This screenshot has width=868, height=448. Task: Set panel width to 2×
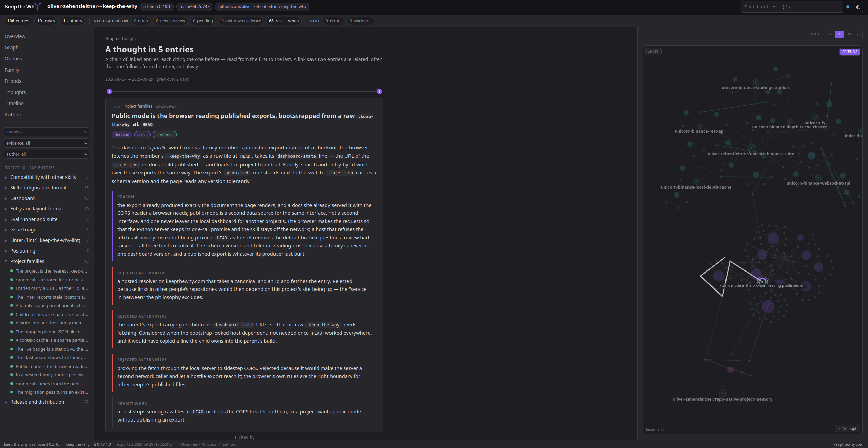[839, 34]
